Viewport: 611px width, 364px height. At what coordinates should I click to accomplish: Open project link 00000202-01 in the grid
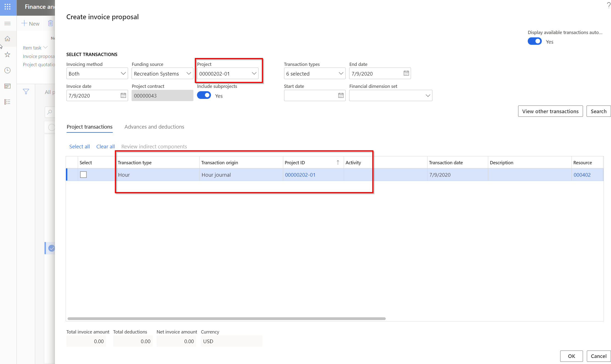300,174
